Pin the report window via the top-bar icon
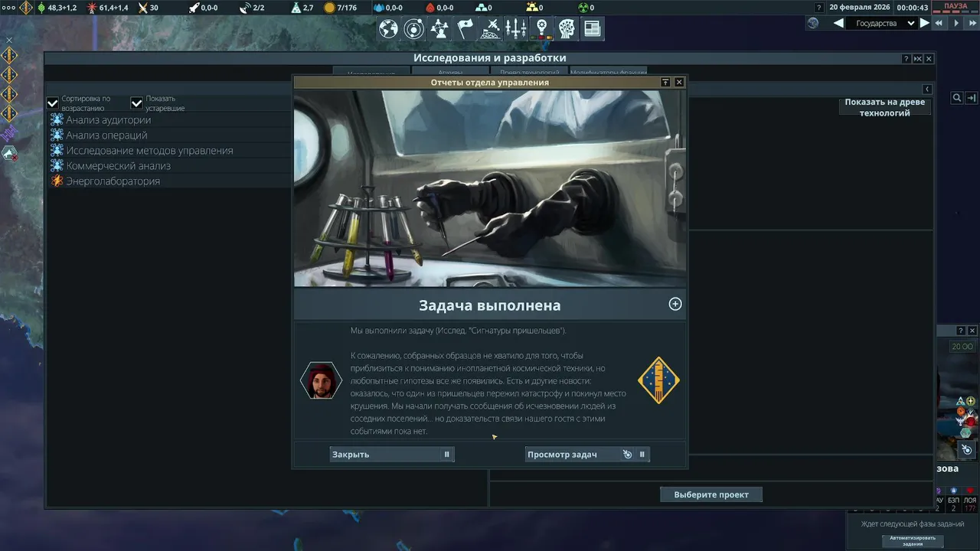The height and width of the screenshot is (551, 980). [665, 82]
